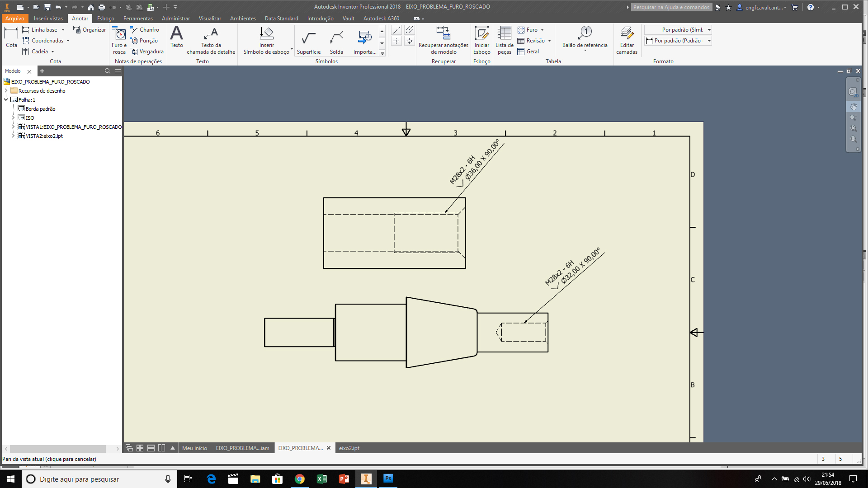Image resolution: width=868 pixels, height=488 pixels.
Task: Select the Chanfro note tool
Action: [x=146, y=29]
